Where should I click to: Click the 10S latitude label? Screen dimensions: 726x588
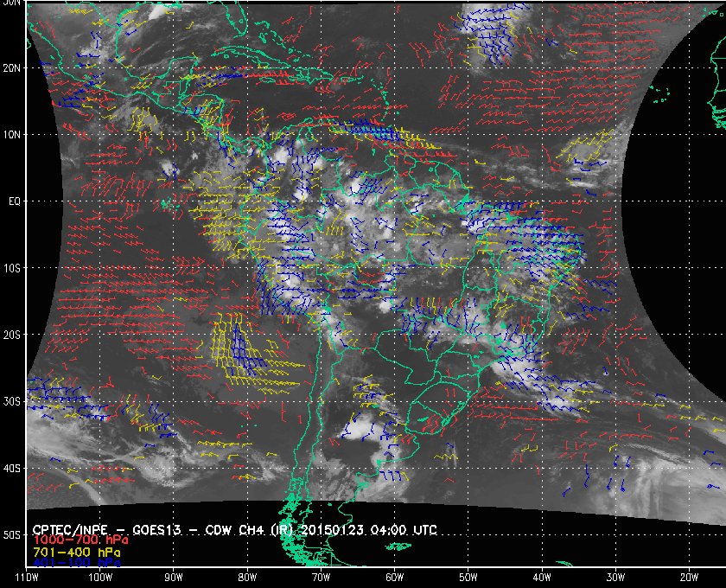(x=11, y=268)
